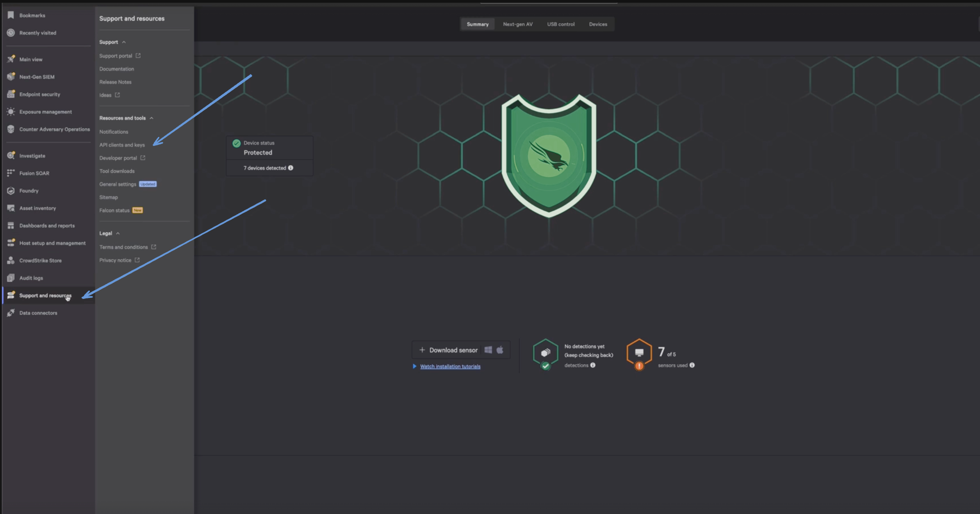Viewport: 980px width, 514px height.
Task: Click the Bookmarks icon in sidebar
Action: click(11, 15)
